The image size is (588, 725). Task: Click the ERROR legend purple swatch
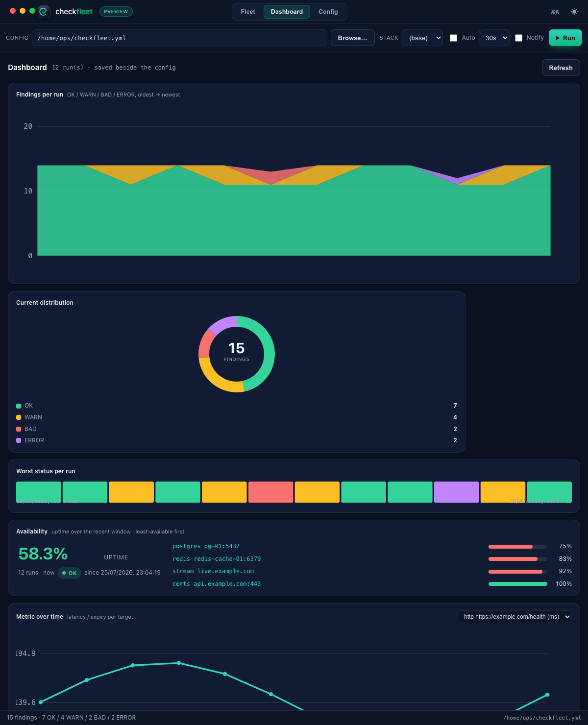(x=19, y=440)
